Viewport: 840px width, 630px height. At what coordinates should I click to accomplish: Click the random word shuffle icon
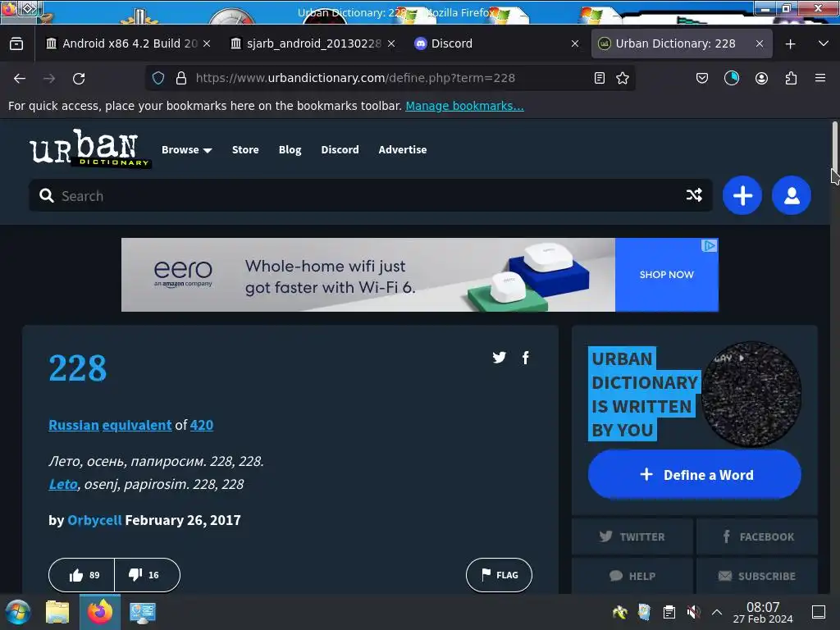[x=694, y=195]
